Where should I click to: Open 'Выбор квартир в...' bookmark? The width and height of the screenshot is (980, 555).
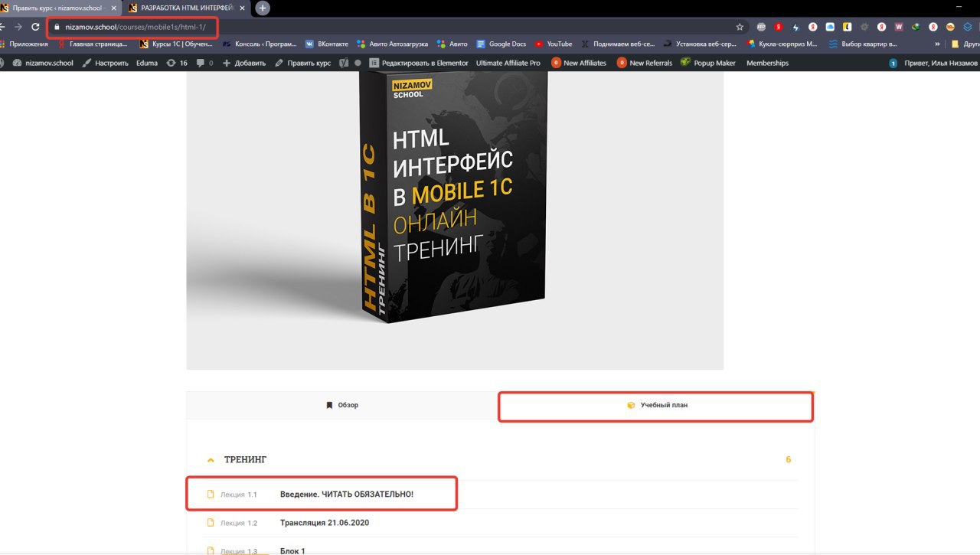pyautogui.click(x=863, y=44)
